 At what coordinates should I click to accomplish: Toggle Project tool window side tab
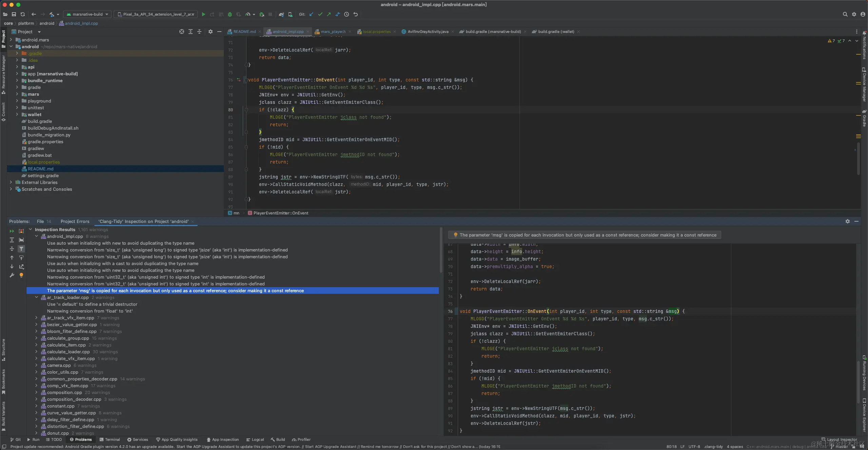[3, 39]
